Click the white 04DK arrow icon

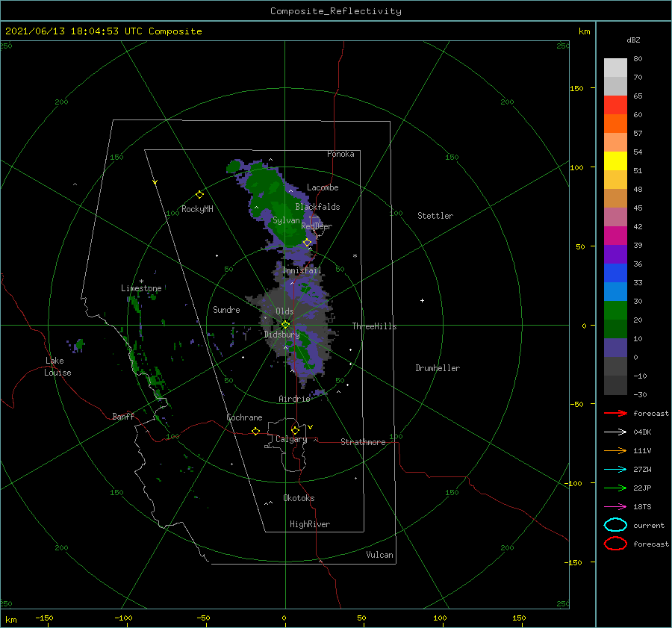[615, 432]
